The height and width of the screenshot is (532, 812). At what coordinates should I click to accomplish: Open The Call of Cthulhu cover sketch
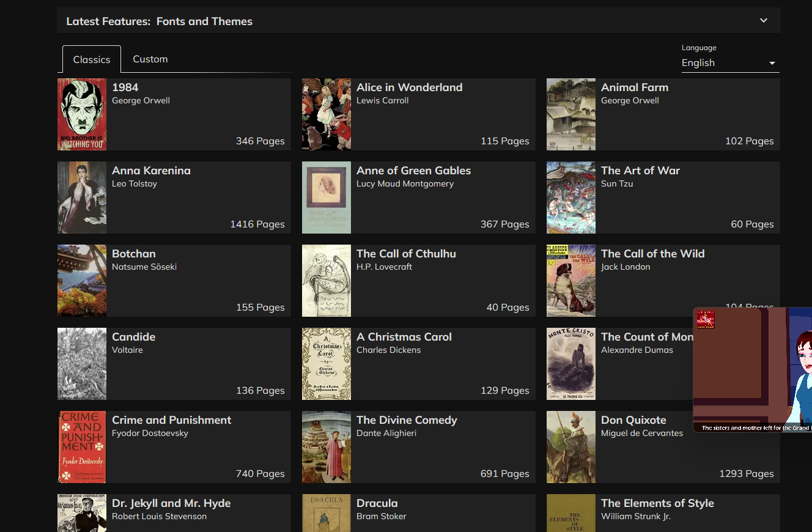click(327, 281)
